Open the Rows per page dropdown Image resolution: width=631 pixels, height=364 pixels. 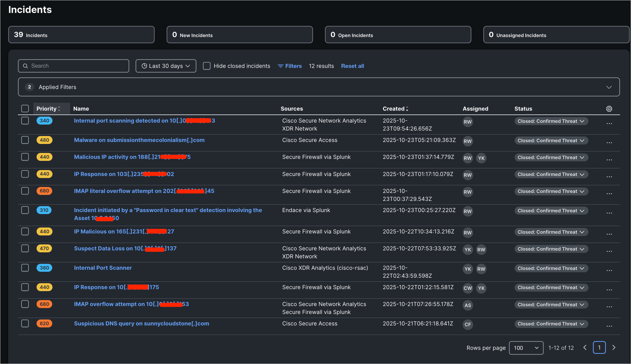tap(526, 348)
